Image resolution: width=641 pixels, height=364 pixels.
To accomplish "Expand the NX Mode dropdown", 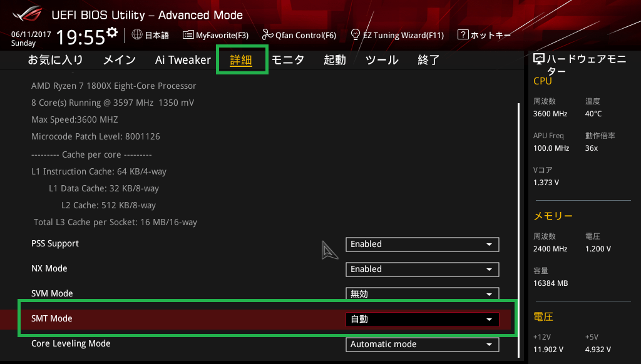I will pos(422,269).
